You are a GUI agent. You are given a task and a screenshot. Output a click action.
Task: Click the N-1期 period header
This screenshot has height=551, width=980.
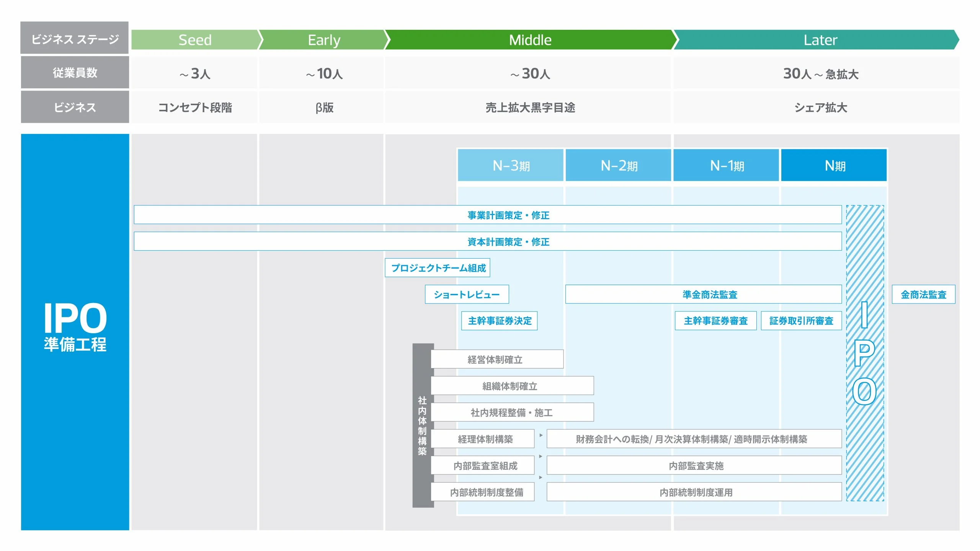727,165
